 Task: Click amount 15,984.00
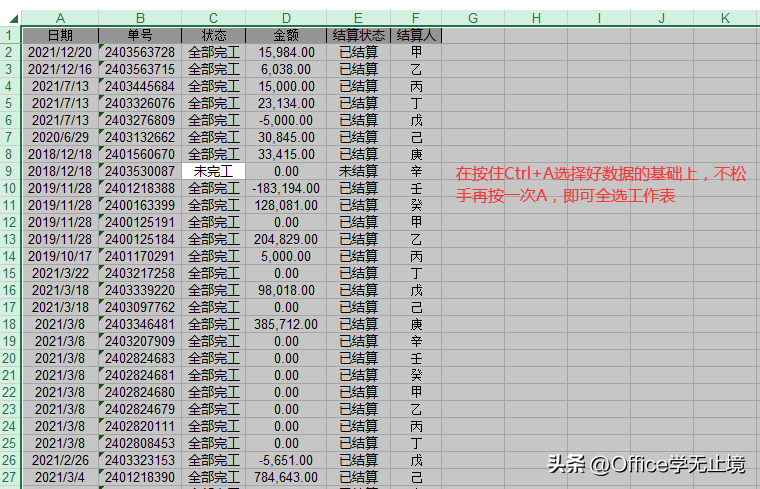click(286, 52)
